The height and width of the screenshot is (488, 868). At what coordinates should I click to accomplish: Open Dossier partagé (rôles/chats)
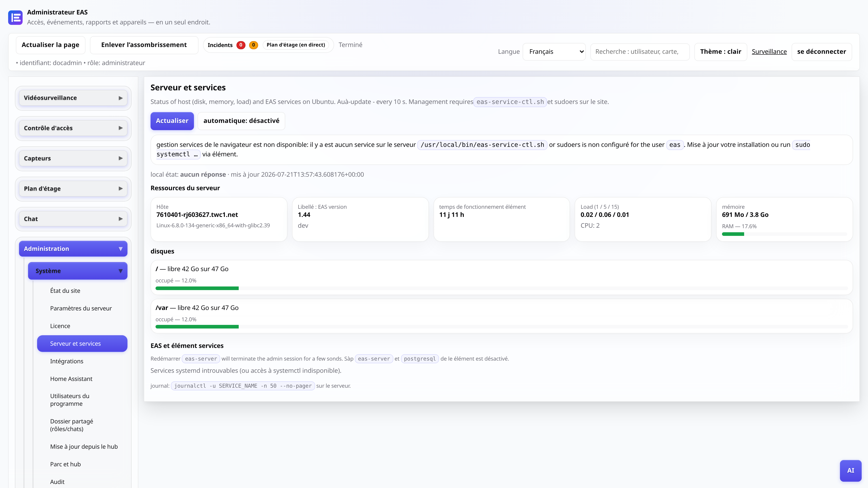(82, 425)
